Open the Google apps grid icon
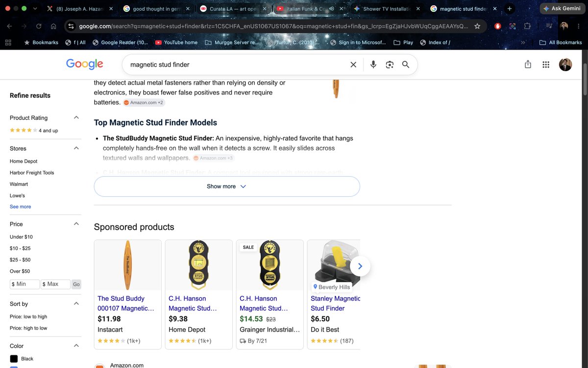Image resolution: width=588 pixels, height=368 pixels. 546,65
